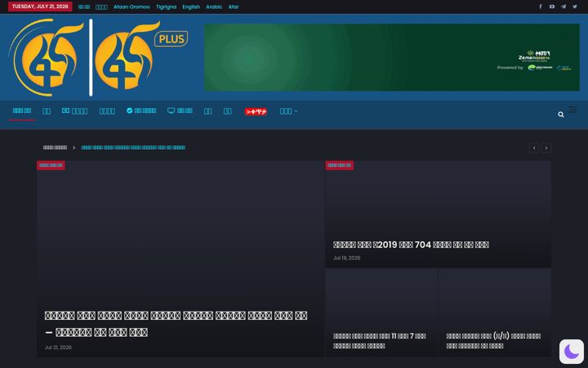Click red category tag on 2019 article

pos(340,165)
